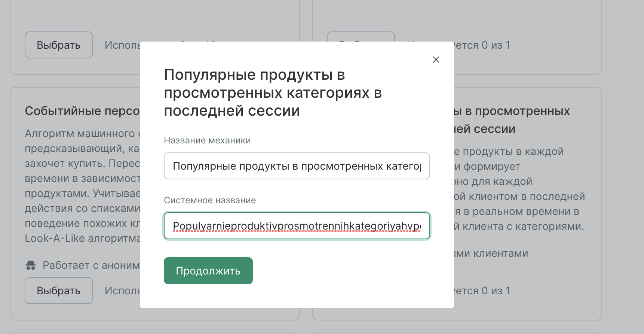Click the text Look-A-Like алгоритма
Viewport: 644px width, 334px height.
(x=82, y=238)
